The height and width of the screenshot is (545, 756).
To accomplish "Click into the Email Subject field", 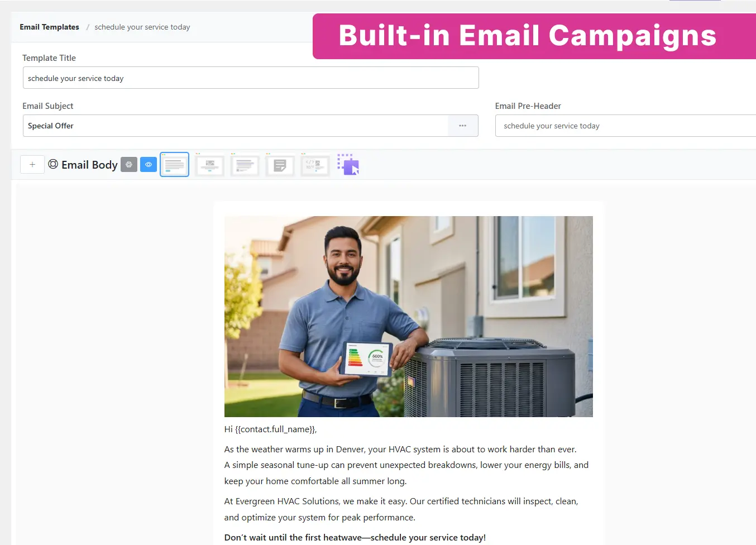I will tap(235, 126).
